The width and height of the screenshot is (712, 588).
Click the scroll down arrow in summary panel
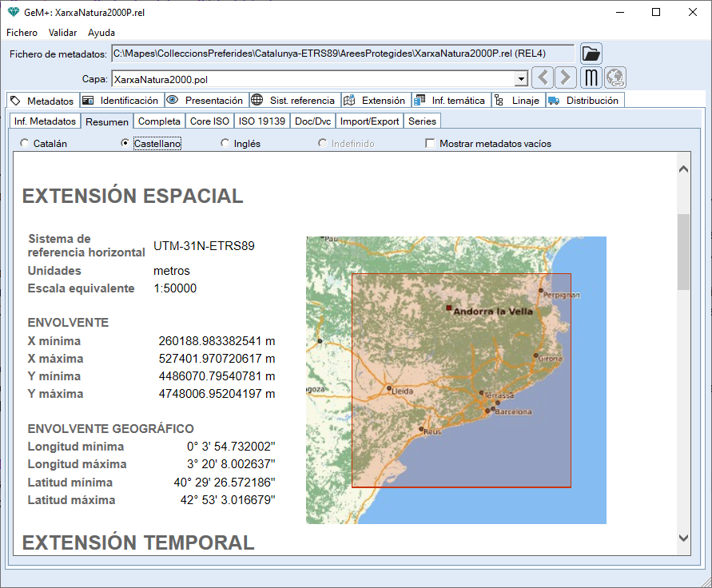pyautogui.click(x=683, y=538)
